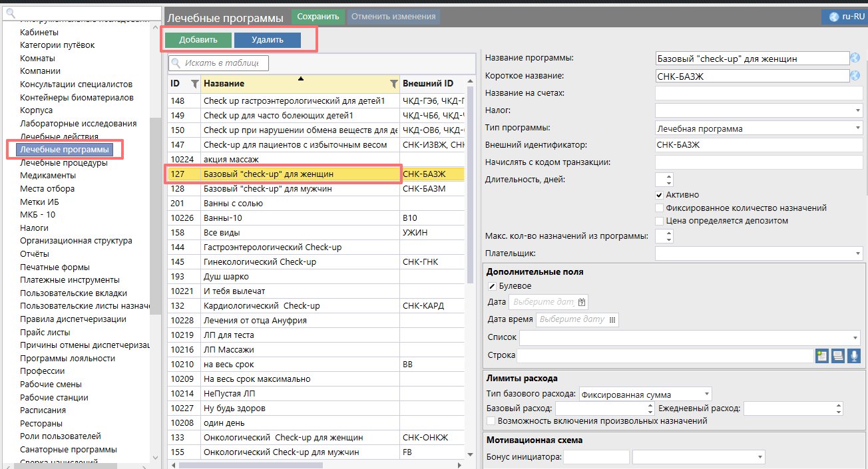The width and height of the screenshot is (868, 469).
Task: Click the green Добавить button
Action: click(x=198, y=40)
